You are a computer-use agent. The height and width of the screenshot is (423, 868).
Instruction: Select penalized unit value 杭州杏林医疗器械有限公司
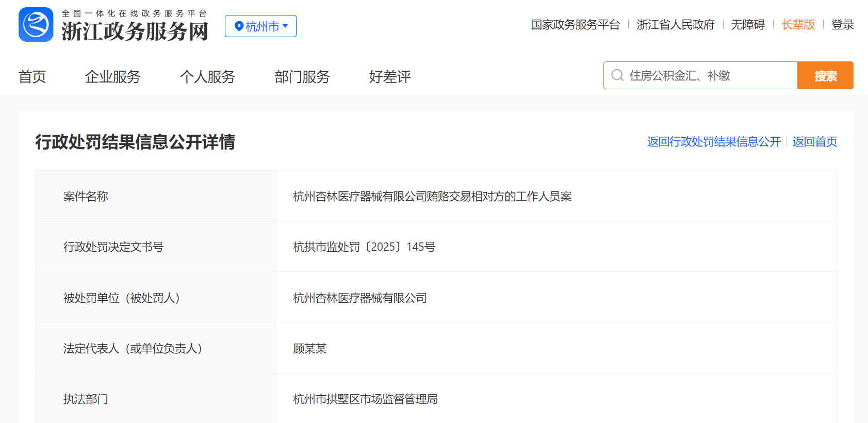coord(360,298)
